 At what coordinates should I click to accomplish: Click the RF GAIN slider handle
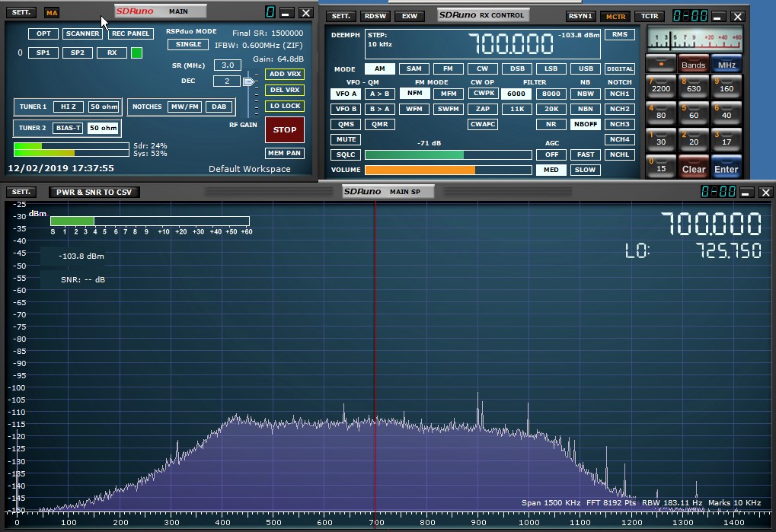tap(249, 81)
